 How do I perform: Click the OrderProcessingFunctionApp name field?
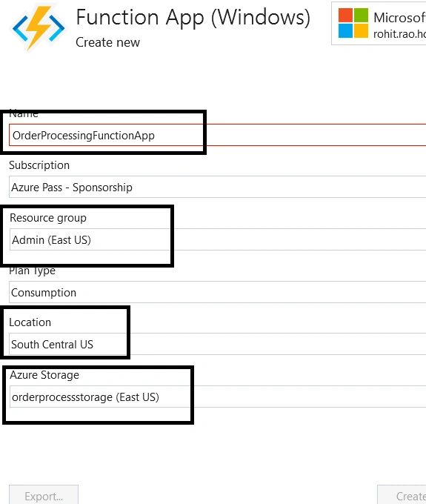point(218,136)
